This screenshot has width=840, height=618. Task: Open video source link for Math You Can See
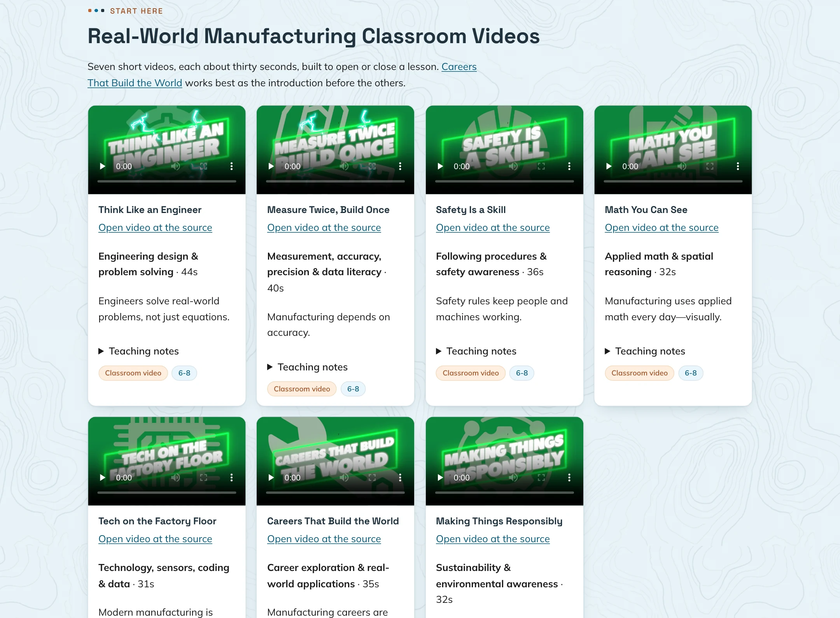click(x=661, y=228)
